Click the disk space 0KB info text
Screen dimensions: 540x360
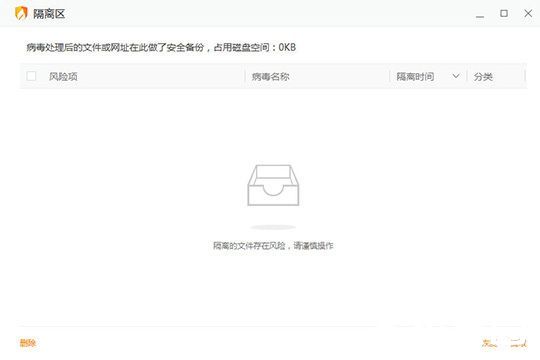[161, 47]
